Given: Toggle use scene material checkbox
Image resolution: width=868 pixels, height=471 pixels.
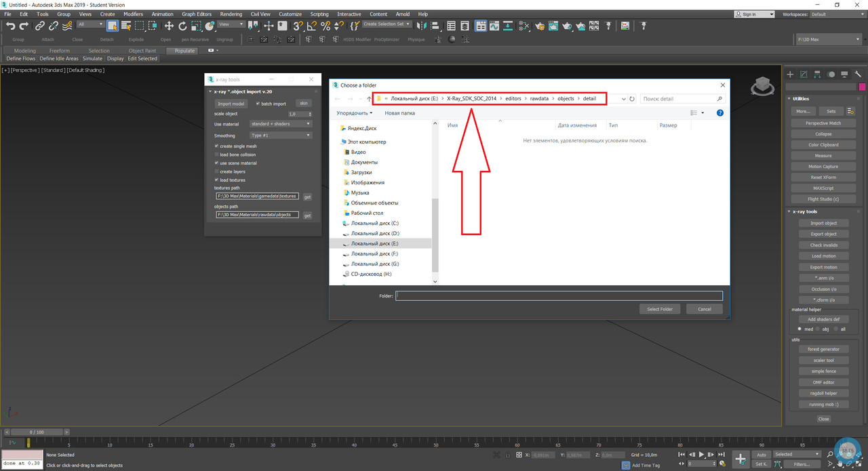Looking at the screenshot, I should (x=217, y=163).
